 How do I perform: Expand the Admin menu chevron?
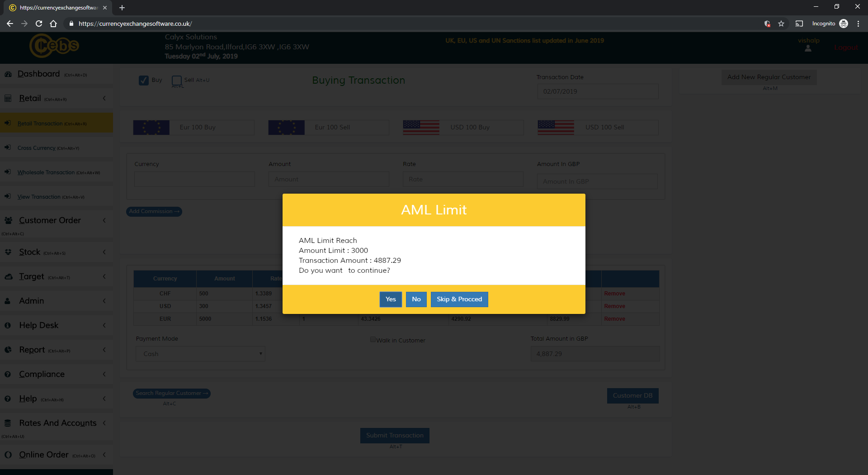click(104, 301)
